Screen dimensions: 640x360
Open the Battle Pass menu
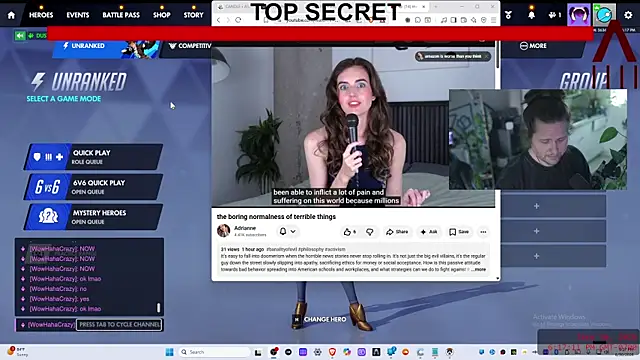click(121, 15)
